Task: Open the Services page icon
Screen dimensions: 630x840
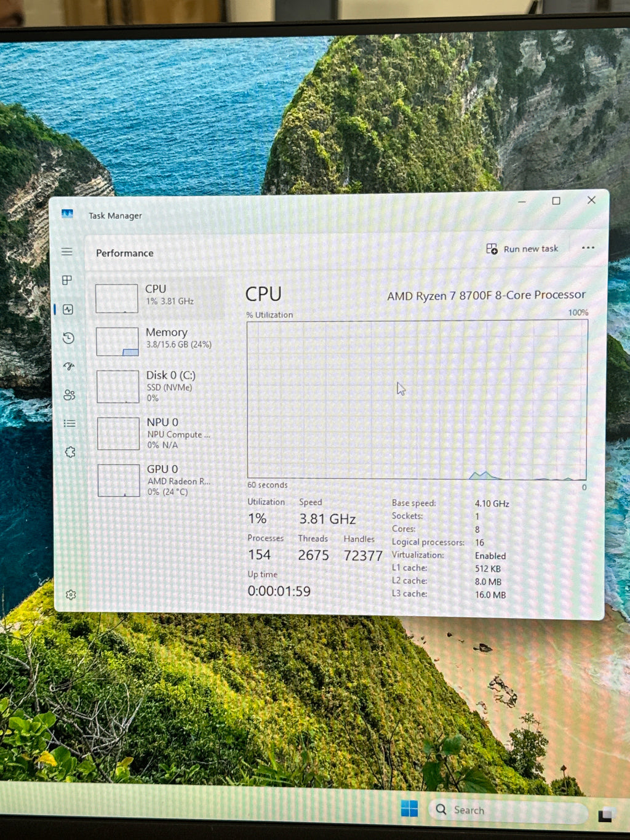Action: coord(70,452)
